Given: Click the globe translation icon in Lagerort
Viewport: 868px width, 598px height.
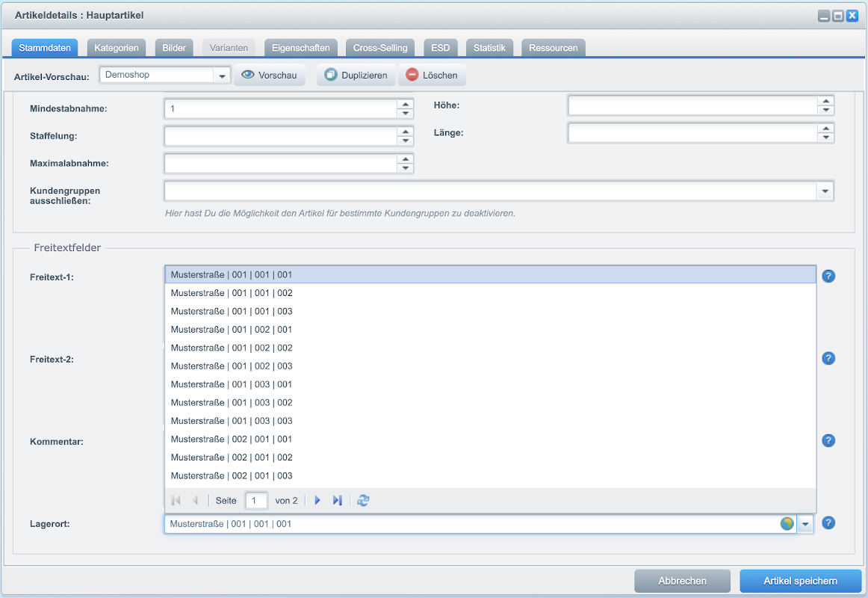Looking at the screenshot, I should 787,524.
